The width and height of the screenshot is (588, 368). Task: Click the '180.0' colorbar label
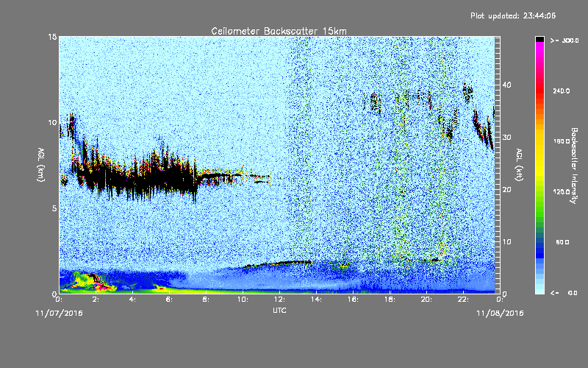coord(561,141)
